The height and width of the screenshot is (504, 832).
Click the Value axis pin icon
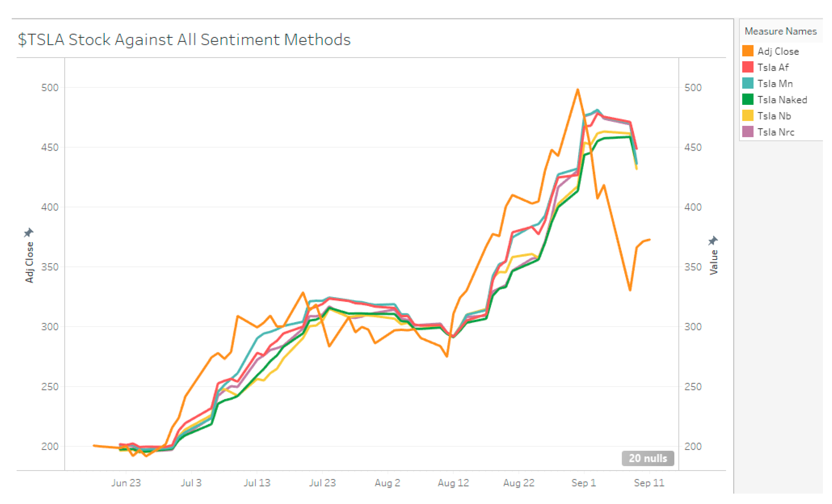point(713,240)
